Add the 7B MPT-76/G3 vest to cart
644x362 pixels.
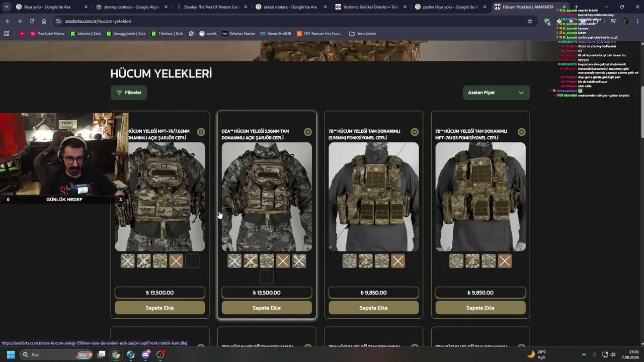[x=480, y=308]
